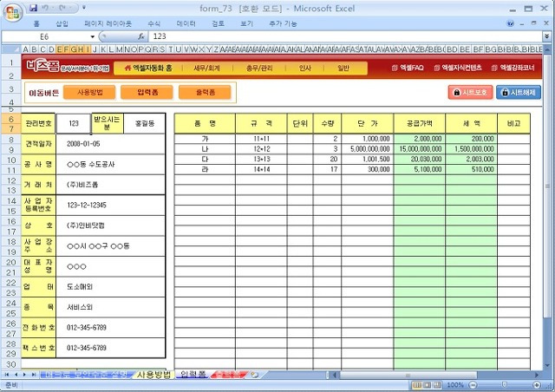
Task: Go to next sheet tab arrow
Action: click(24, 375)
